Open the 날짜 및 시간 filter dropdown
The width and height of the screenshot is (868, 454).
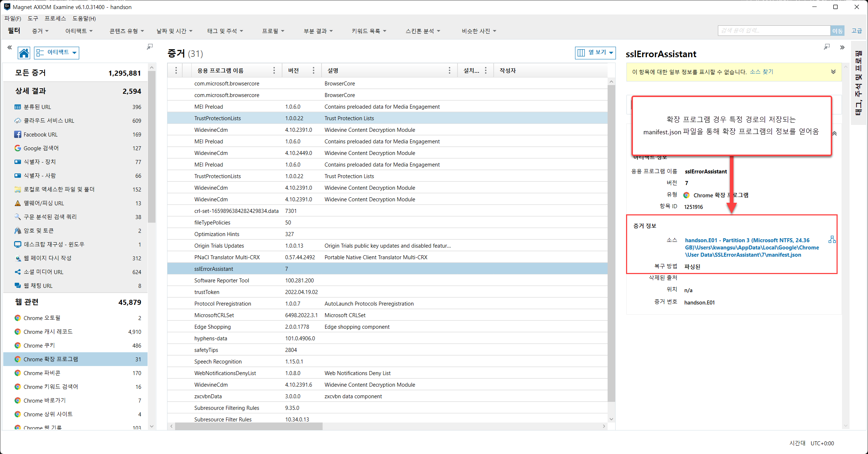click(174, 31)
